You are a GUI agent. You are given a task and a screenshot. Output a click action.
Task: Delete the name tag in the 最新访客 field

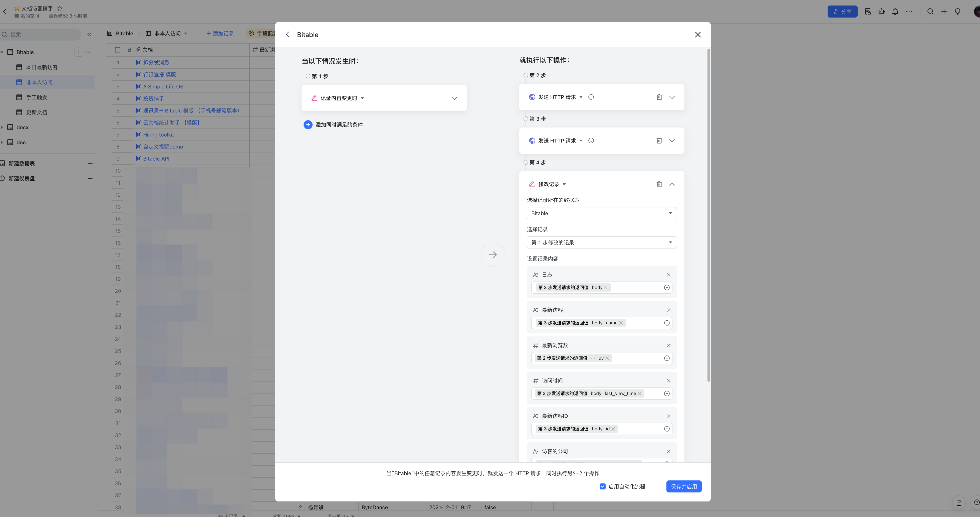[621, 323]
